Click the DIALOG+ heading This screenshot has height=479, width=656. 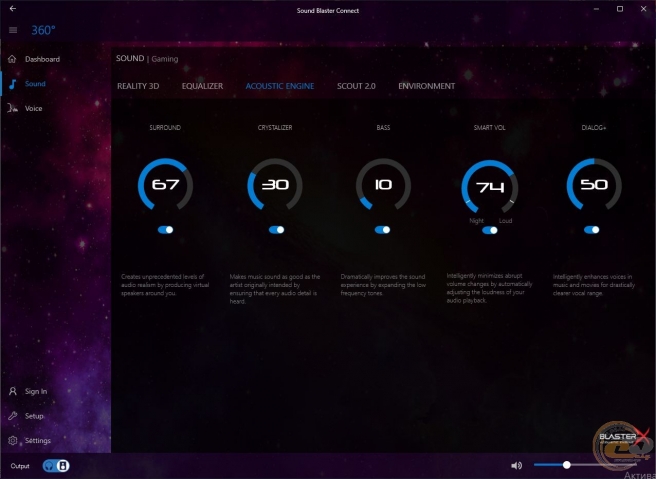point(594,128)
